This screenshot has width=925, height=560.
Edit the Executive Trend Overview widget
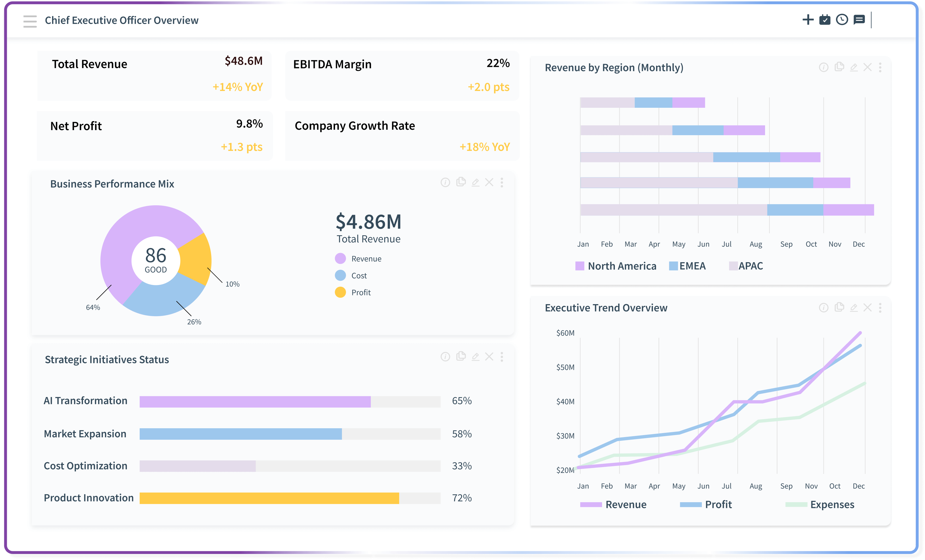pyautogui.click(x=854, y=308)
